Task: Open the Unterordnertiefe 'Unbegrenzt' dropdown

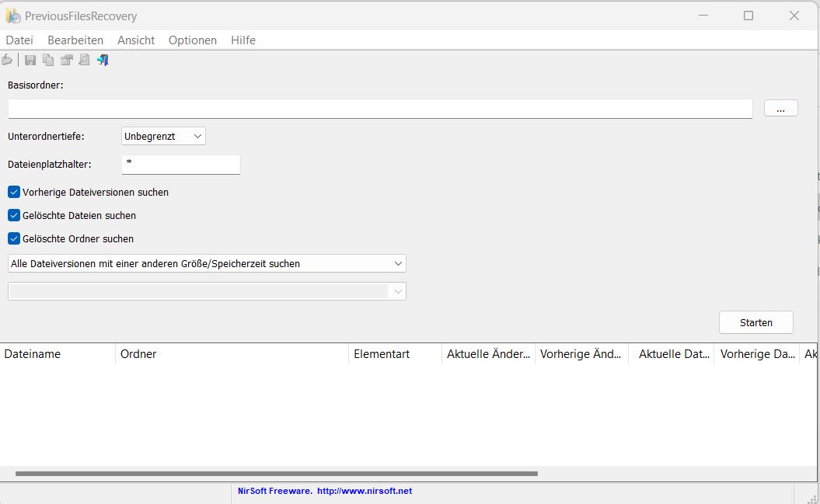Action: (163, 137)
